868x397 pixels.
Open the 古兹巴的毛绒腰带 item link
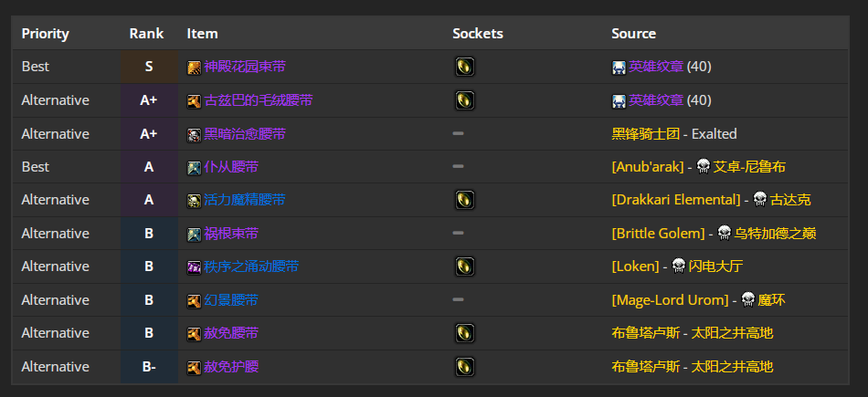[258, 100]
